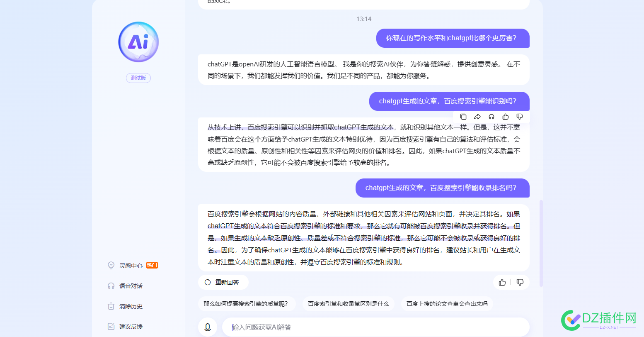
Task: Click the answer starting with chatGPT是openAI研发
Action: [x=364, y=70]
